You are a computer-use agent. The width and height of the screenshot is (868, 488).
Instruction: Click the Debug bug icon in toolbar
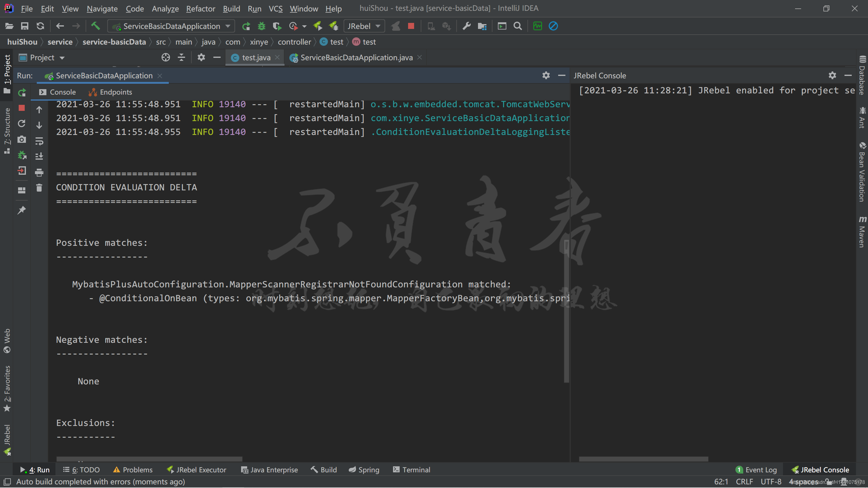[x=262, y=26]
